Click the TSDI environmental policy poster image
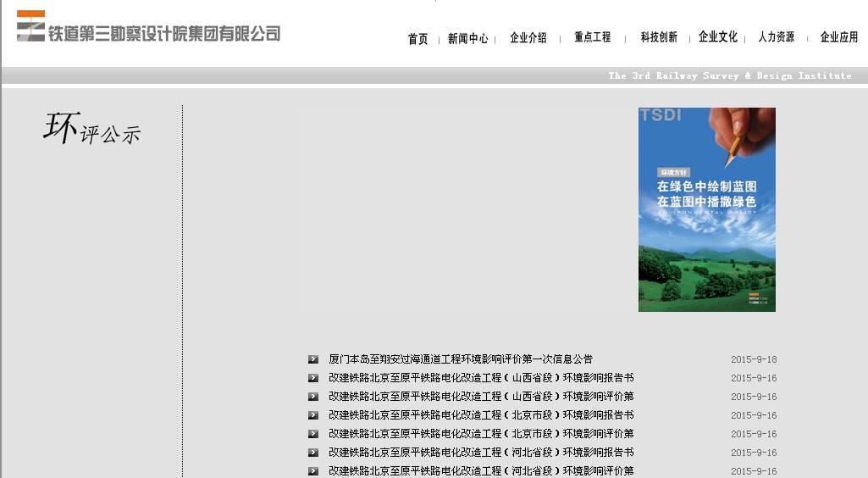Viewport: 868px width, 478px height. (x=706, y=209)
